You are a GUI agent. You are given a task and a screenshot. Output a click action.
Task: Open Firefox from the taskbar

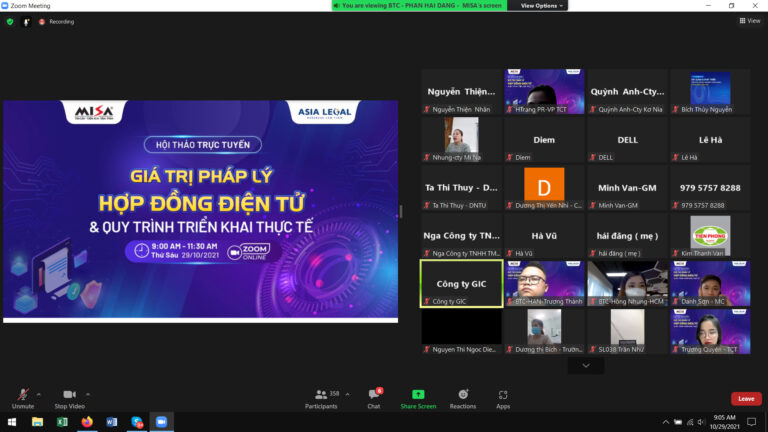click(87, 422)
